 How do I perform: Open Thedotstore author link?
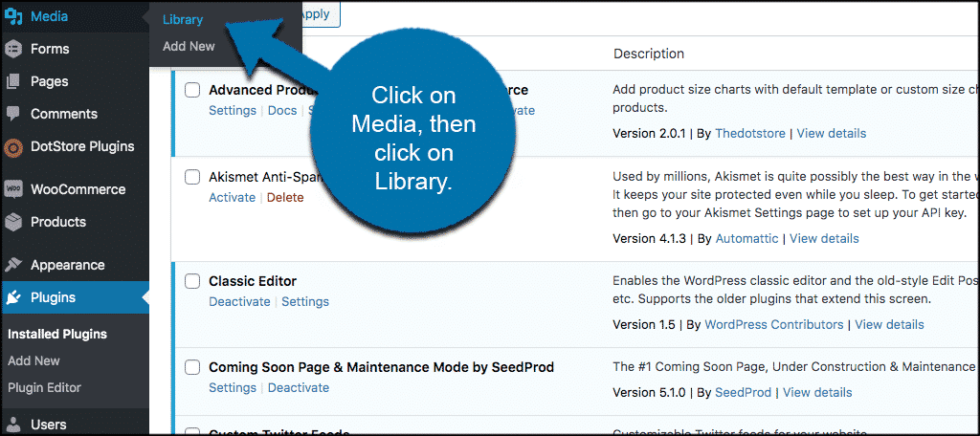[x=750, y=133]
